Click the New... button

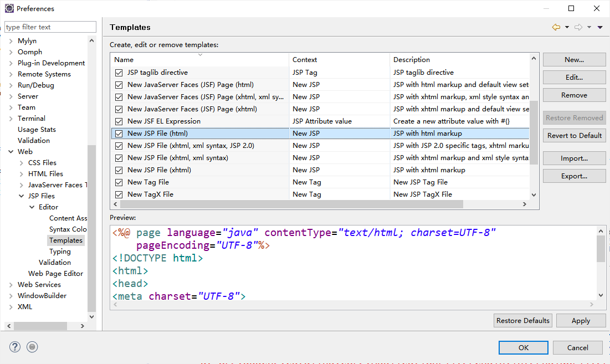point(574,59)
